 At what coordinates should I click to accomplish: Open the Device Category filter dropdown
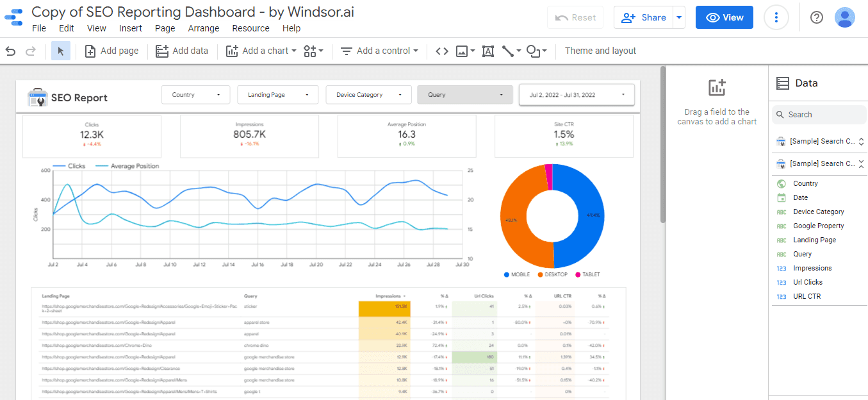pyautogui.click(x=368, y=95)
